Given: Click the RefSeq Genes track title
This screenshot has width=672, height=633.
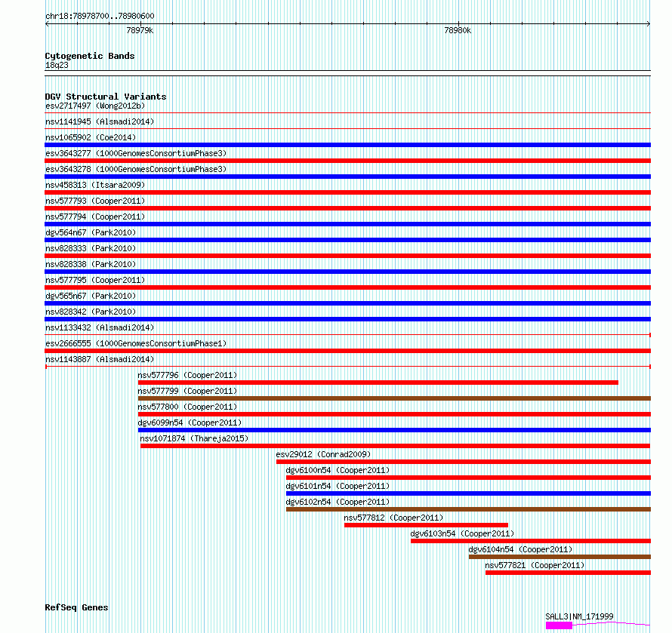Looking at the screenshot, I should pyautogui.click(x=76, y=608).
